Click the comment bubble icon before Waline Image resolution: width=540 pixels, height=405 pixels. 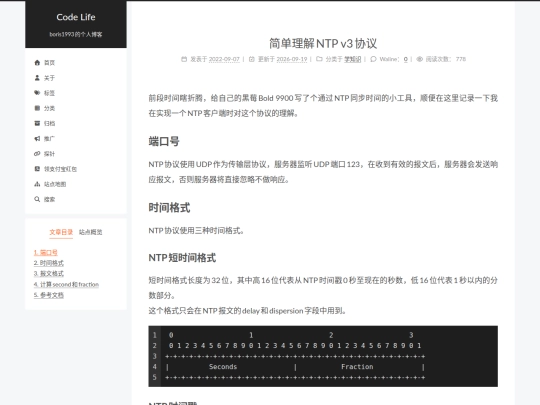(x=373, y=59)
